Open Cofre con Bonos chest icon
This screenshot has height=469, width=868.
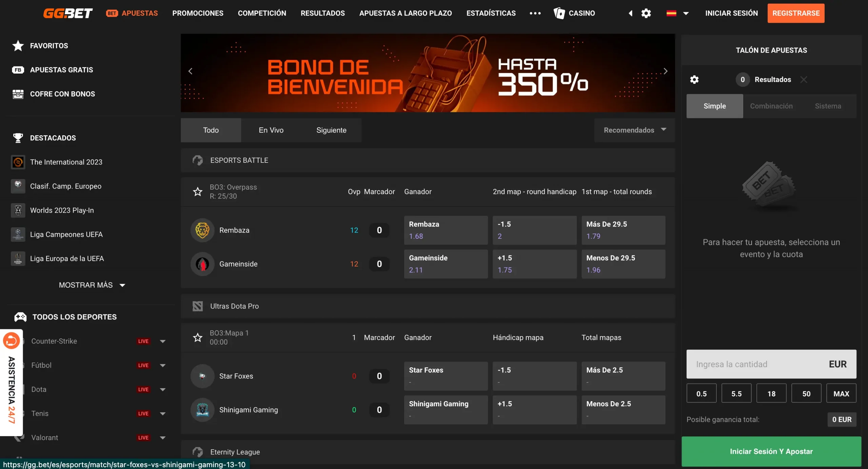[x=18, y=94]
